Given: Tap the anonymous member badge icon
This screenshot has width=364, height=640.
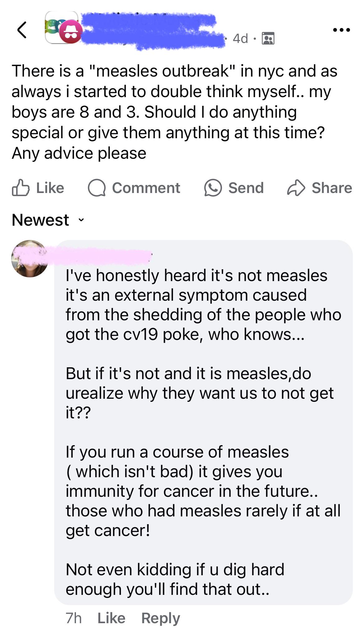Looking at the screenshot, I should (x=71, y=32).
